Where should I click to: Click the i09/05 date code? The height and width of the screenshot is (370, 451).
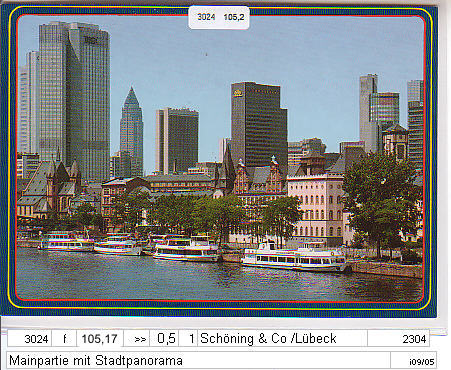[422, 362]
